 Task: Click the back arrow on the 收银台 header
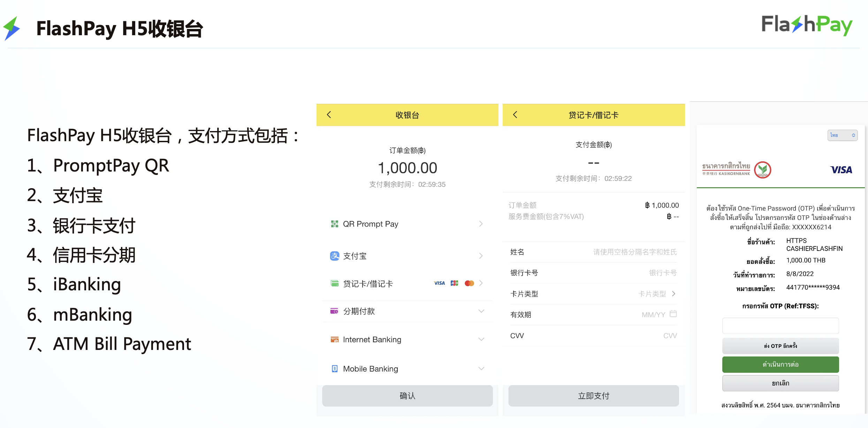point(328,115)
